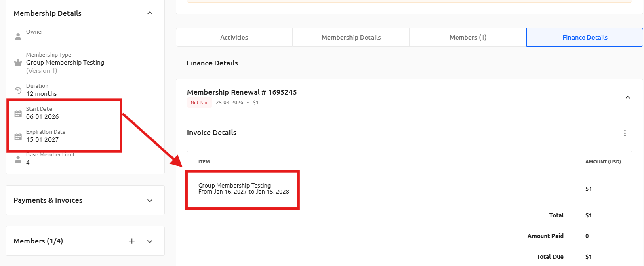644x266 pixels.
Task: Click the Not Paid status badge
Action: tap(200, 103)
